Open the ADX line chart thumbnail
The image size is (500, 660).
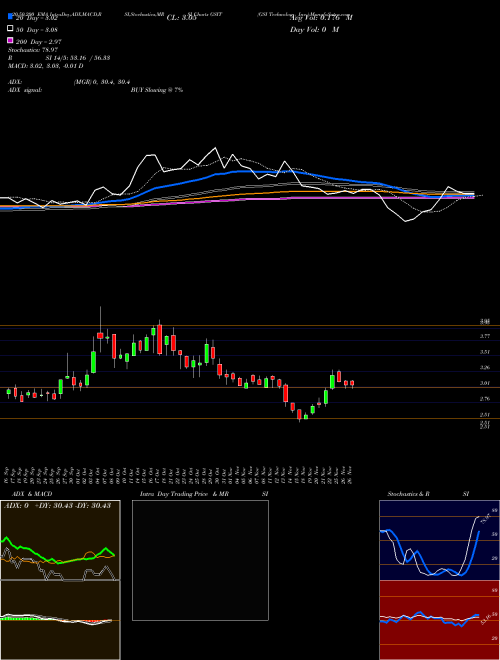pyautogui.click(x=60, y=540)
